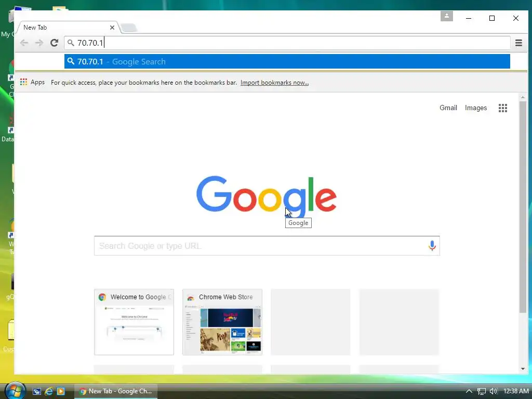Minimize the Chrome window

(x=469, y=18)
